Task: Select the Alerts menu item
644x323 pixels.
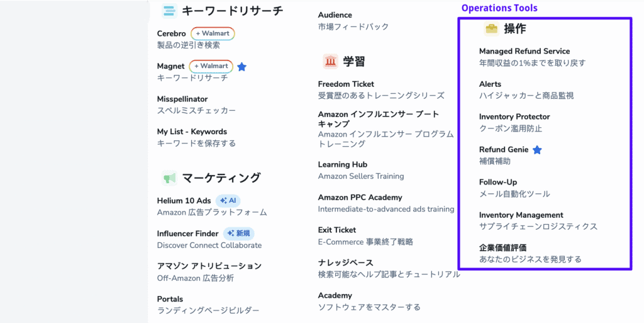Action: [x=491, y=84]
